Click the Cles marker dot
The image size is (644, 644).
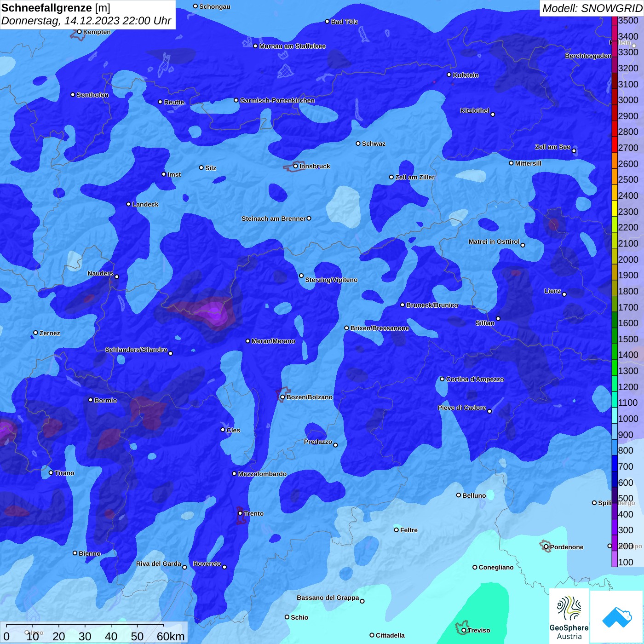coord(223,430)
